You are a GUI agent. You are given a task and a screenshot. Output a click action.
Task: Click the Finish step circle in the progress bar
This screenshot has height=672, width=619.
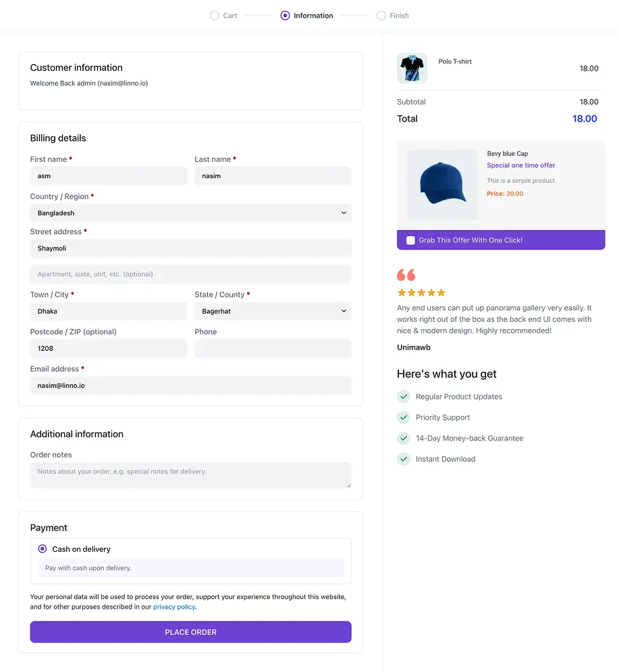tap(381, 15)
